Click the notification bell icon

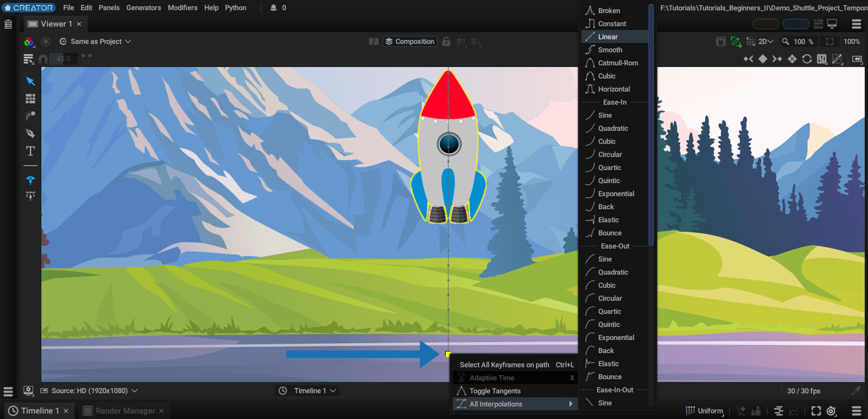point(274,8)
